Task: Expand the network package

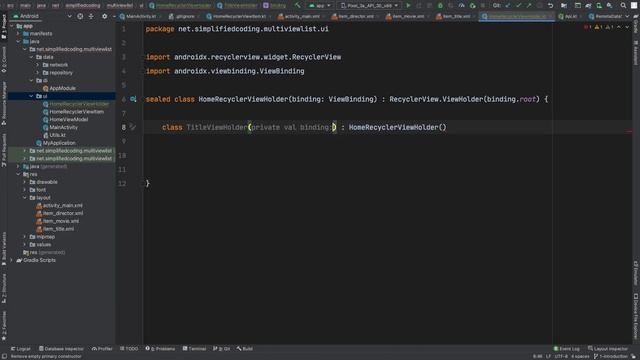Action: 38,64
